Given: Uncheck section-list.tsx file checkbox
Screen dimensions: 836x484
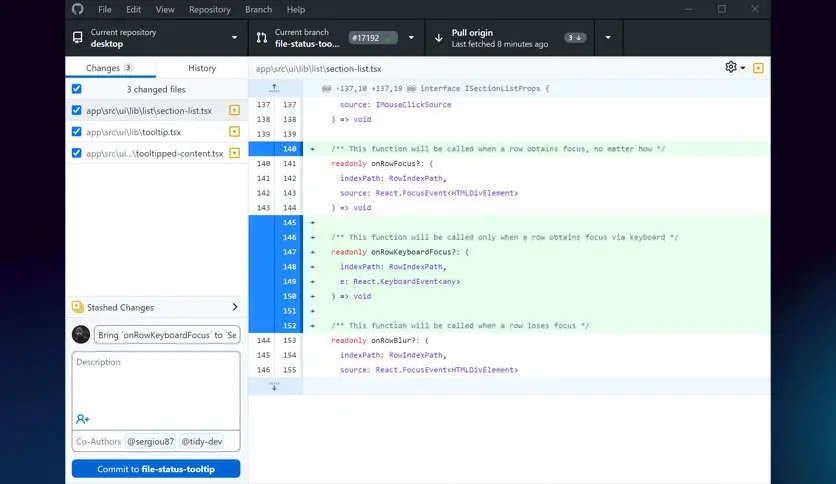Looking at the screenshot, I should coord(77,110).
